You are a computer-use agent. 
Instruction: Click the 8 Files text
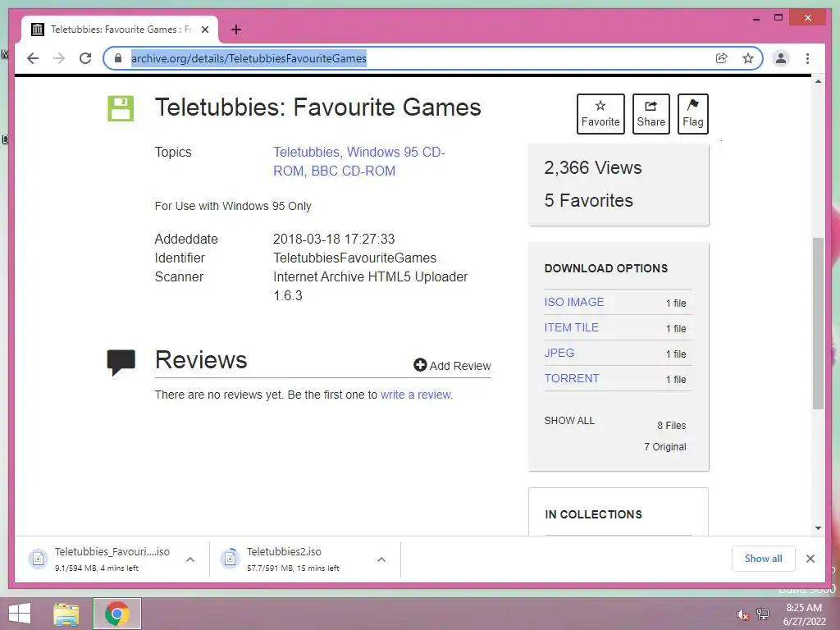pyautogui.click(x=671, y=426)
